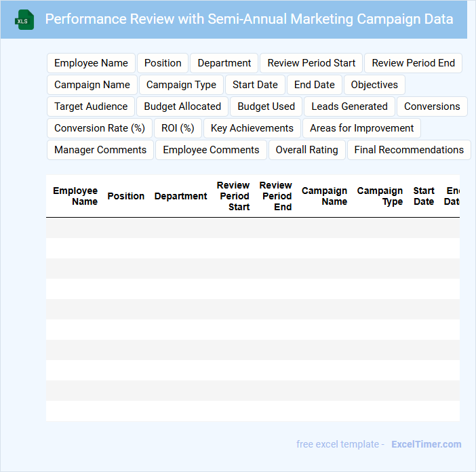This screenshot has height=472, width=476.
Task: Select the Employee Name tag
Action: pyautogui.click(x=91, y=63)
